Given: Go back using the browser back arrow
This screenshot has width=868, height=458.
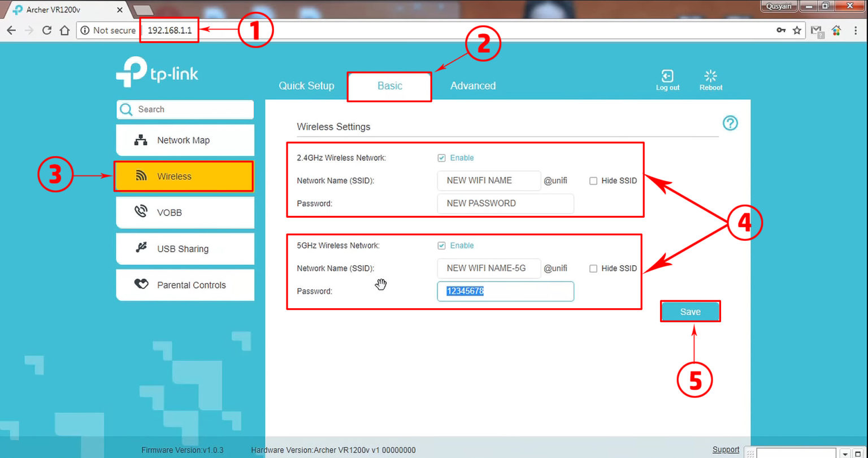Looking at the screenshot, I should 11,31.
